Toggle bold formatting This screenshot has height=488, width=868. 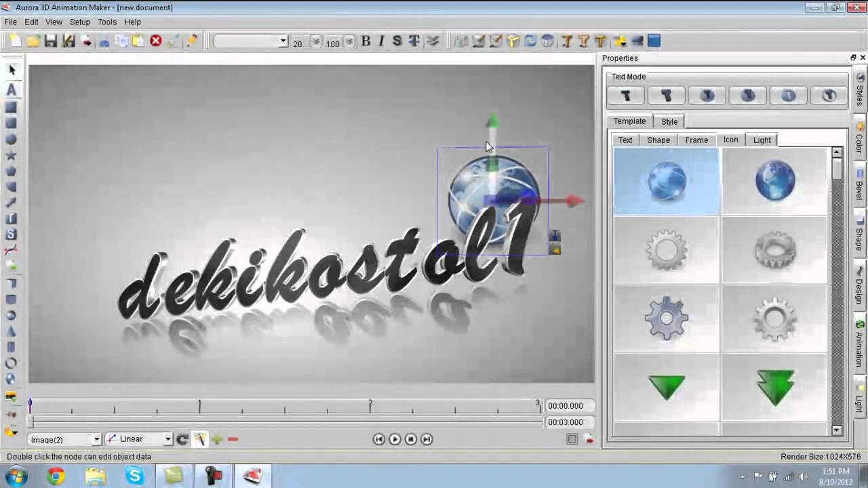(x=366, y=41)
